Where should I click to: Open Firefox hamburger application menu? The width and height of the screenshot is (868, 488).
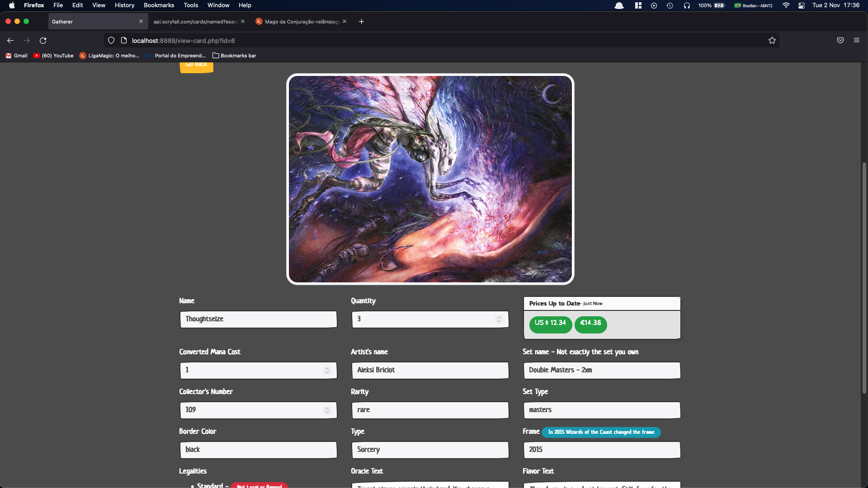point(857,41)
